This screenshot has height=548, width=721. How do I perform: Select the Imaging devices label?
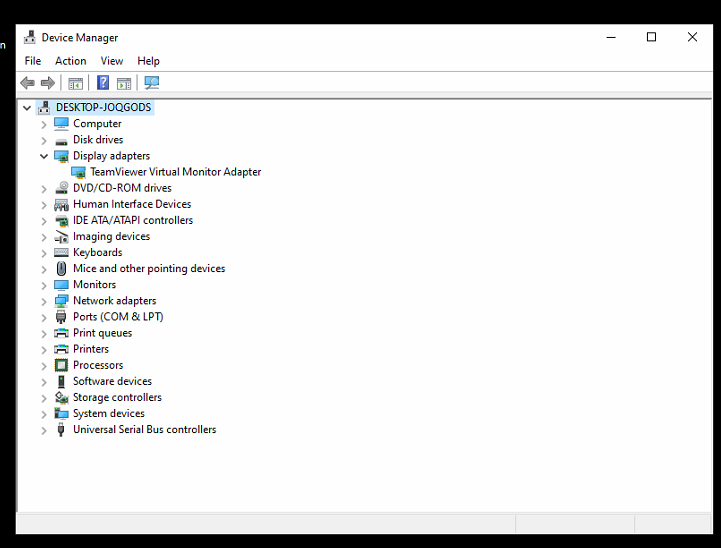point(111,236)
